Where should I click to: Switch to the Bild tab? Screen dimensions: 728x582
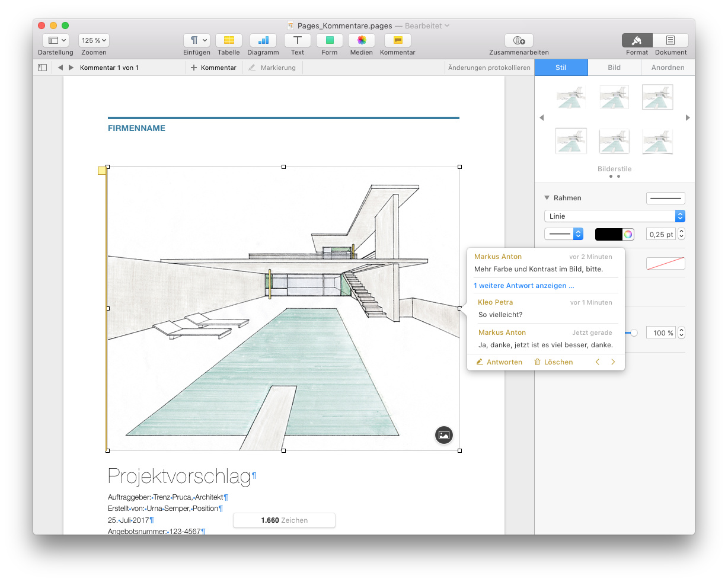click(x=614, y=68)
